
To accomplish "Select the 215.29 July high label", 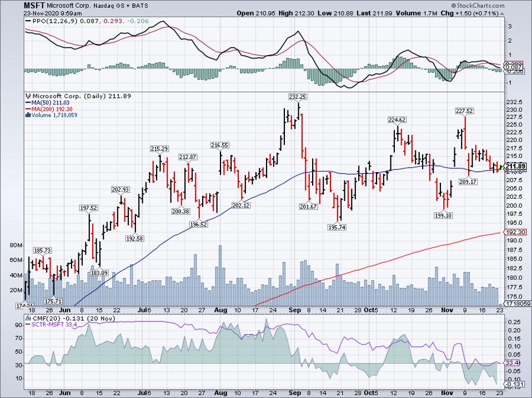I will click(x=159, y=149).
